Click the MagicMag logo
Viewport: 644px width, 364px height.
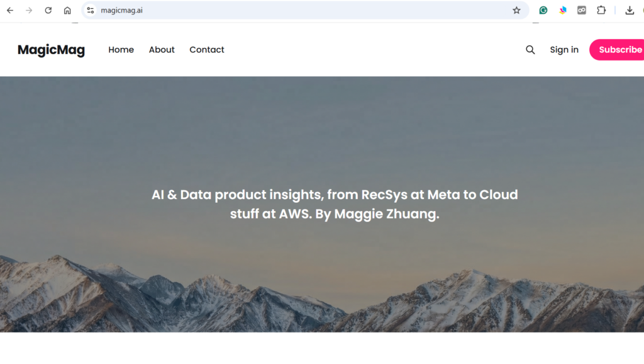click(x=51, y=50)
